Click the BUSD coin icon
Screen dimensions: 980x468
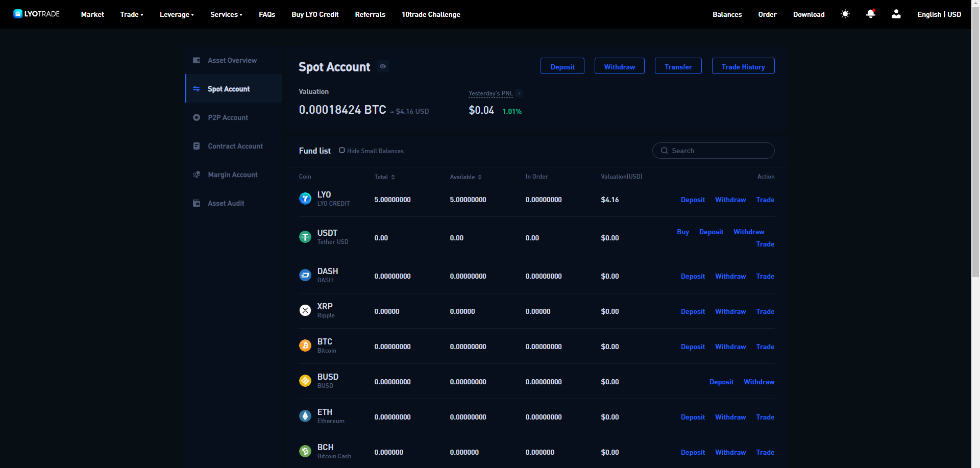pyautogui.click(x=305, y=381)
